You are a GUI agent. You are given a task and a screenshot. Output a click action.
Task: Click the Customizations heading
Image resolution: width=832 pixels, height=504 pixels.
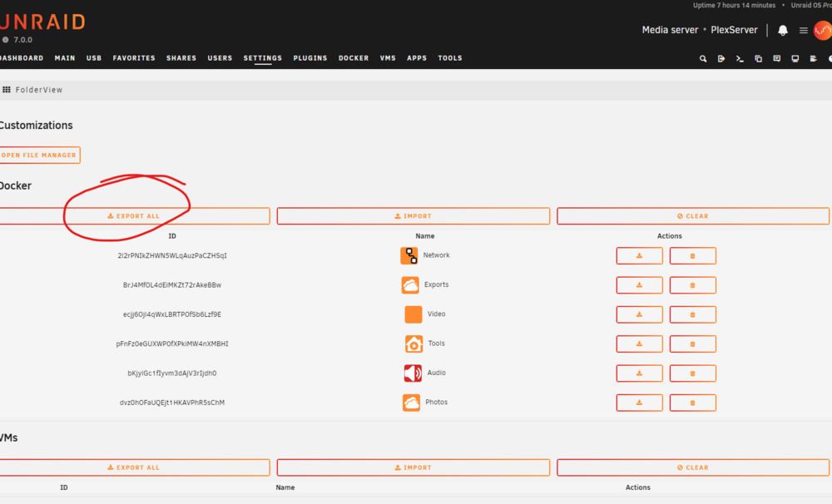[36, 126]
